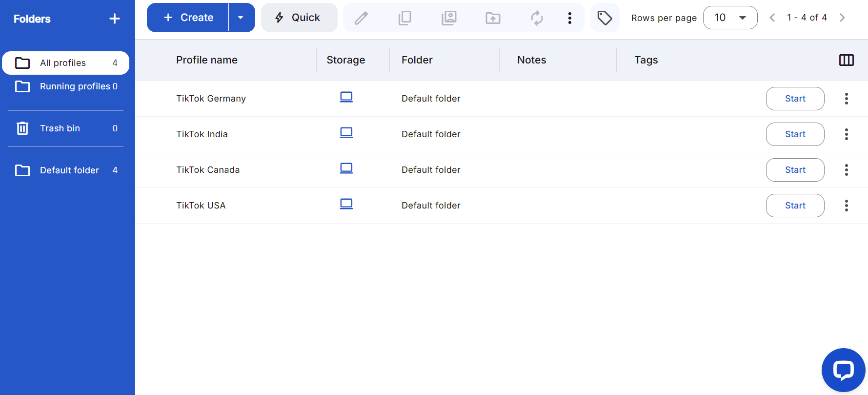Start the TikTok India profile
The image size is (868, 395).
(x=795, y=134)
